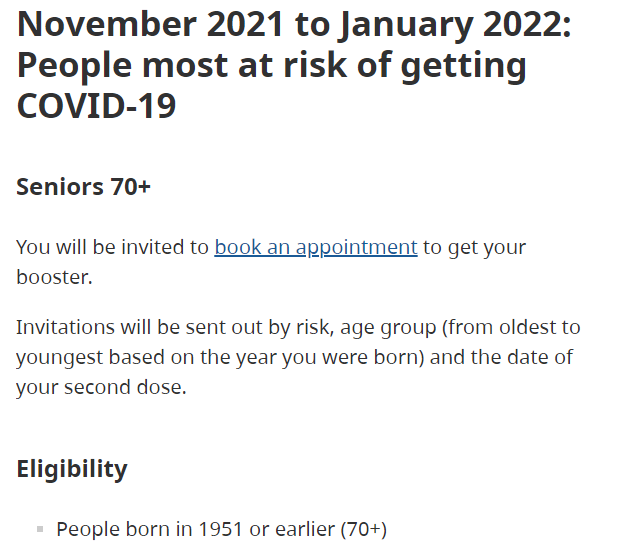The height and width of the screenshot is (542, 620).
Task: Click the "Eligibility" heading
Action: click(x=72, y=470)
